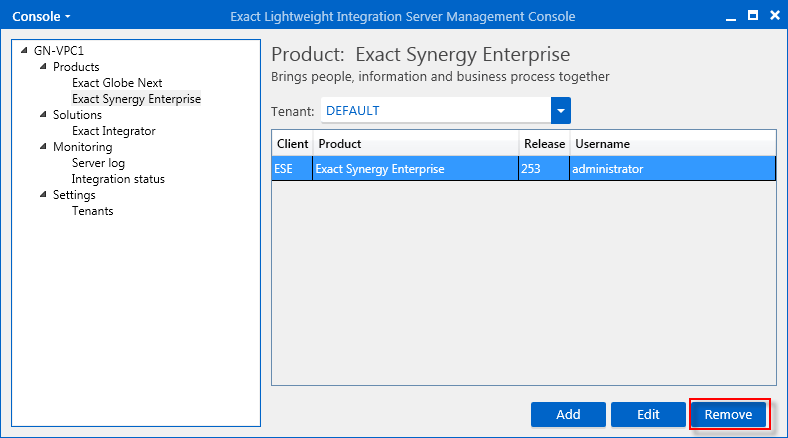Sort by Release column header
Image resolution: width=788 pixels, height=438 pixels.
point(544,144)
